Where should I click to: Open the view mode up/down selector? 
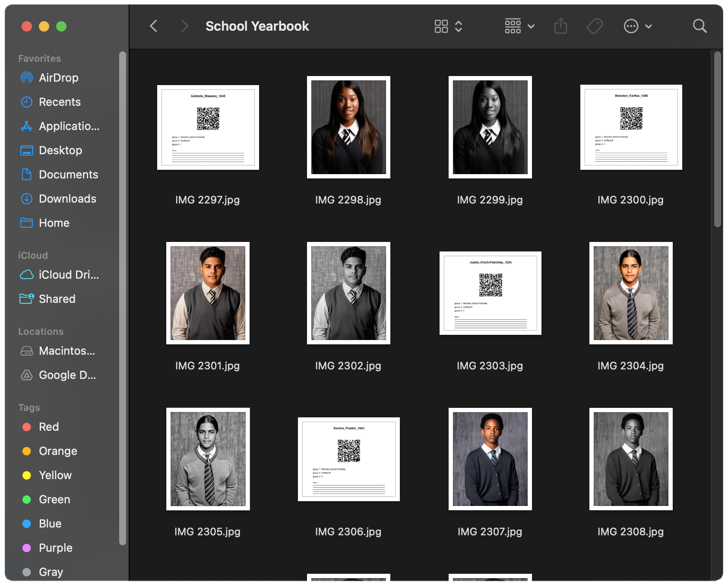point(459,26)
